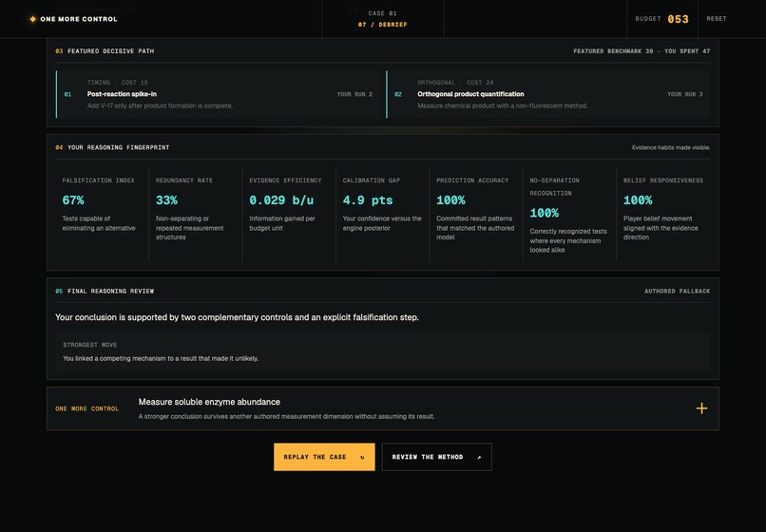Image resolution: width=766 pixels, height=532 pixels.
Task: Click the Featured Decisive Path heading
Action: pos(111,50)
